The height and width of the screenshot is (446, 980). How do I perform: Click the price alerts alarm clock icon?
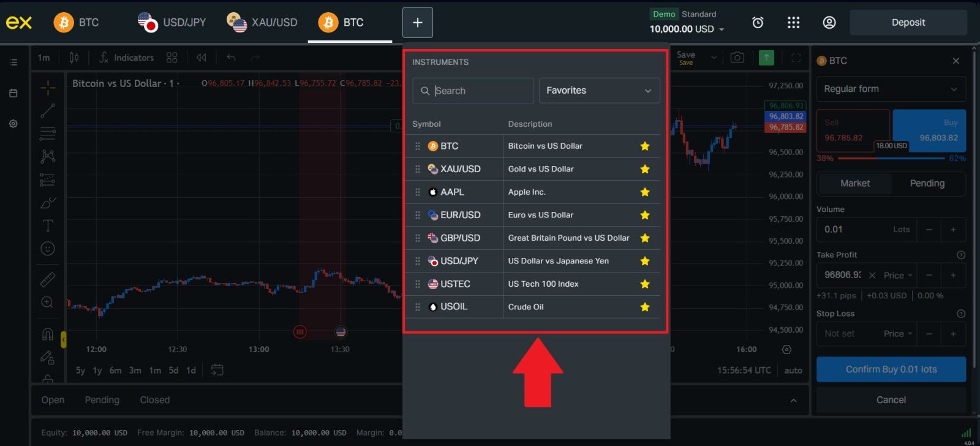click(x=758, y=23)
